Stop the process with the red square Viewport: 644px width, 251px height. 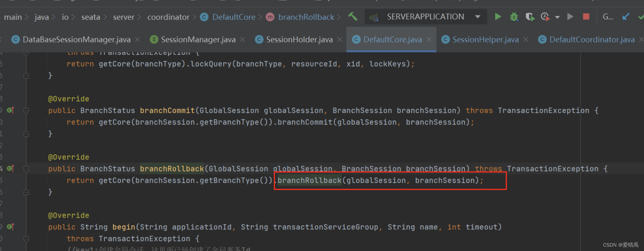pos(586,17)
